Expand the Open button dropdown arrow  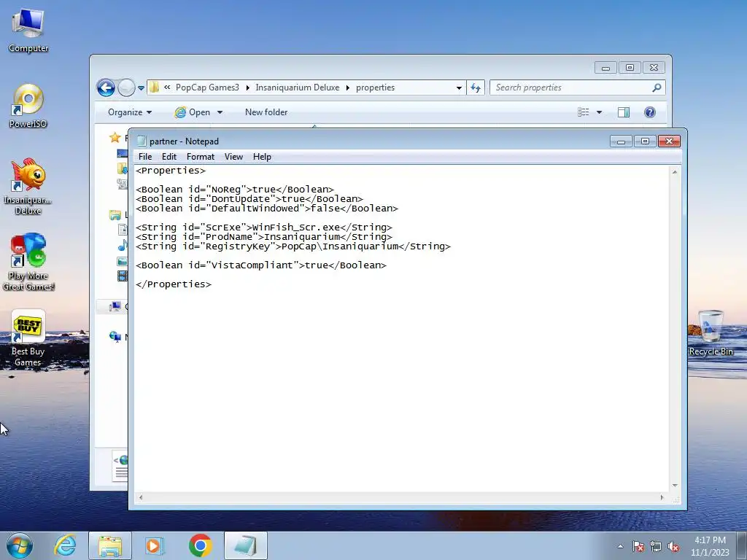pos(220,112)
